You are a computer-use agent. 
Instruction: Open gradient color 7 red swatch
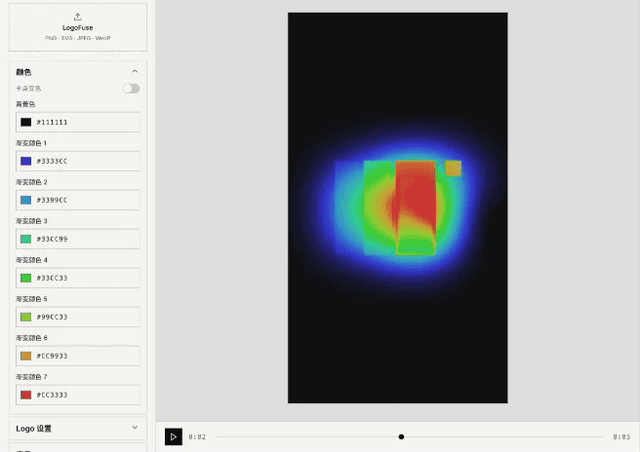[26, 395]
